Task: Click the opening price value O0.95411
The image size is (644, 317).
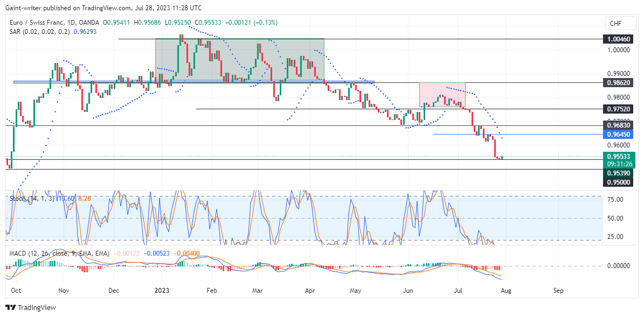Action: click(x=117, y=23)
